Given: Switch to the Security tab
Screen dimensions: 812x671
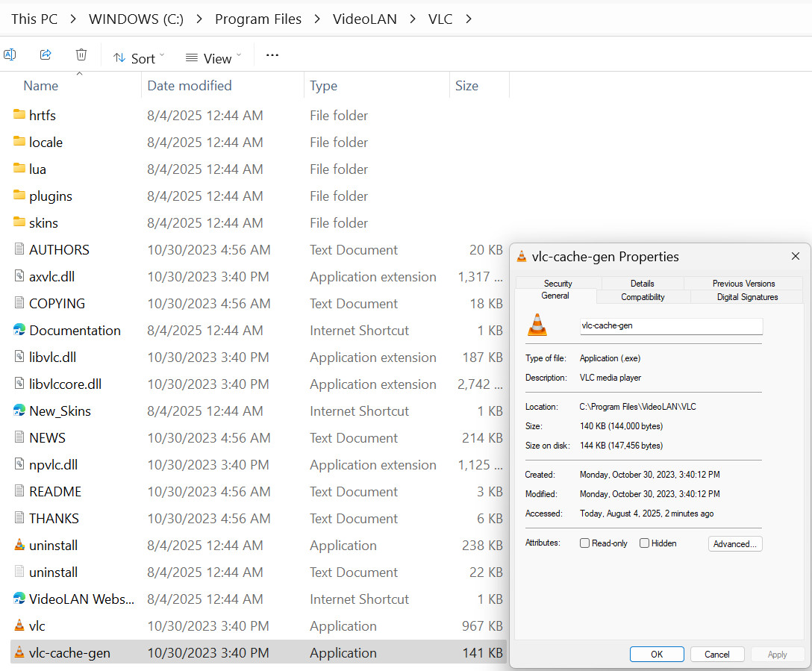Looking at the screenshot, I should coord(558,283).
